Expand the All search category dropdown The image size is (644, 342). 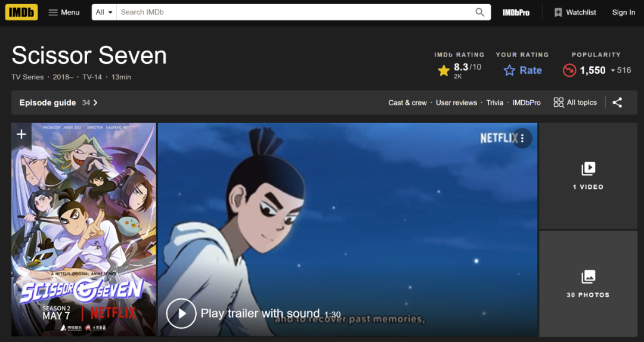point(104,13)
